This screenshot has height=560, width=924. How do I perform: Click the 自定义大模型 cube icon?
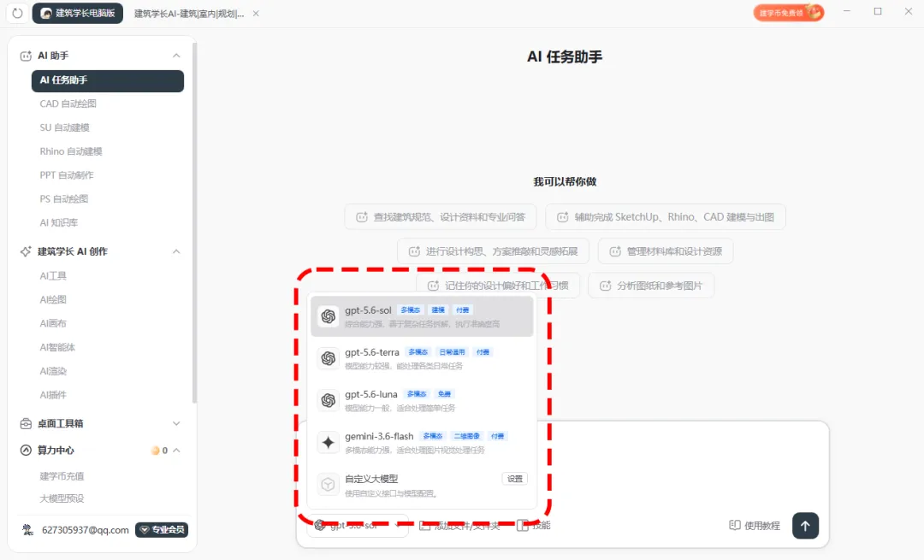(x=329, y=485)
